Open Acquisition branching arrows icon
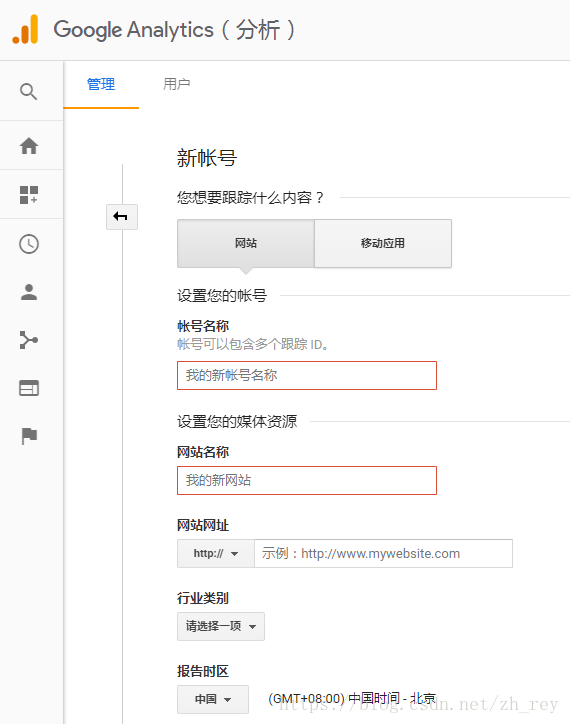The height and width of the screenshot is (724, 570). point(29,340)
